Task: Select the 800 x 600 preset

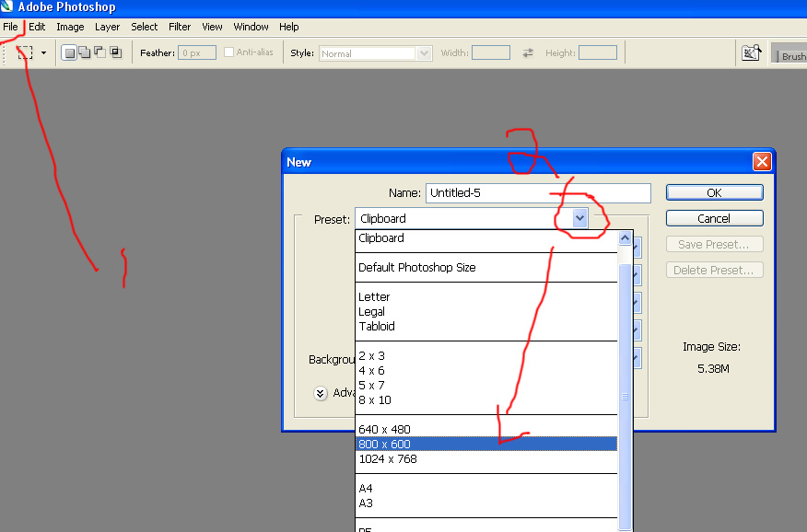Action: pyautogui.click(x=486, y=445)
